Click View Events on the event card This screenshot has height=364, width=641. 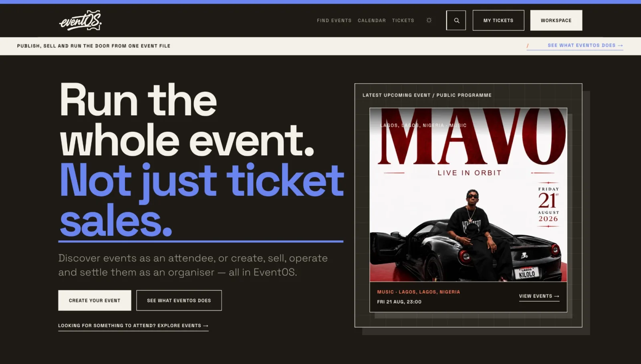(x=539, y=296)
